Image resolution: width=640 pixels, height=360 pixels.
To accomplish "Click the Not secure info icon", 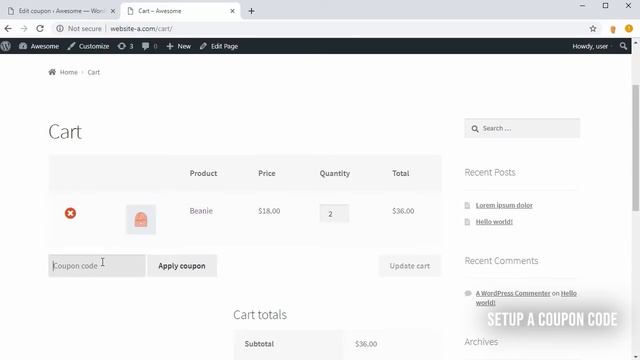I will (x=60, y=29).
